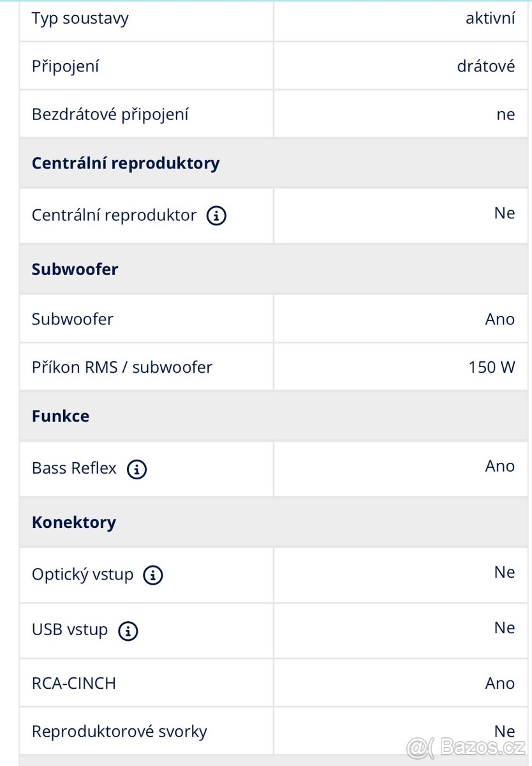Select the Centrální reproduktory section header
532x766 pixels.
(x=126, y=163)
